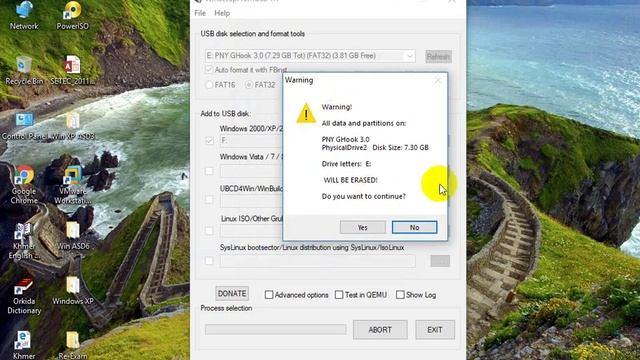Select the SETEC_2011 PDF file icon
The width and height of the screenshot is (640, 360).
click(72, 70)
